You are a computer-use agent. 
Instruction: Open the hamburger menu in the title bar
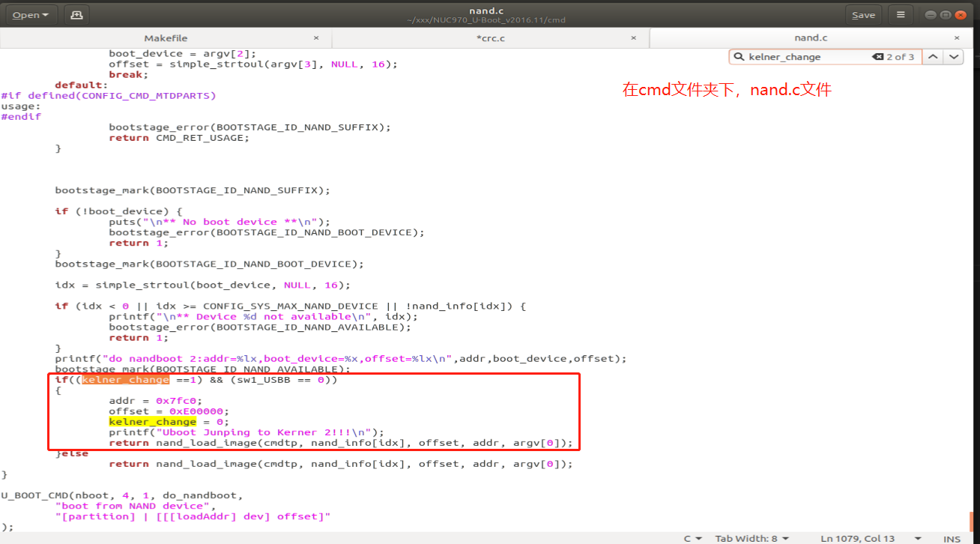click(x=900, y=14)
